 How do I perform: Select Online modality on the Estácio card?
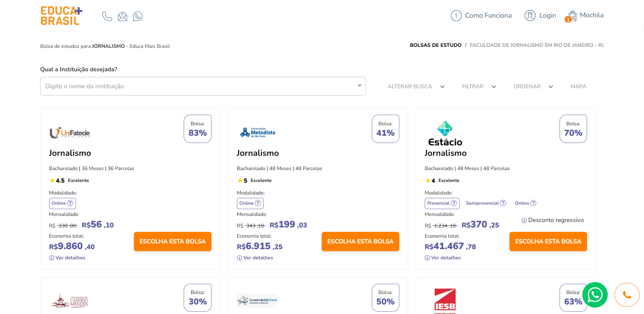coord(525,203)
